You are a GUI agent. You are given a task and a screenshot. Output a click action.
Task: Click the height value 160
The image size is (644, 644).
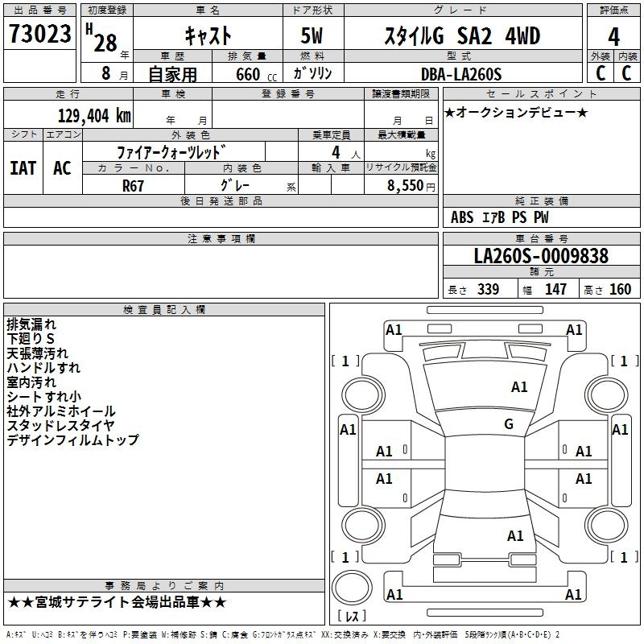(620, 289)
